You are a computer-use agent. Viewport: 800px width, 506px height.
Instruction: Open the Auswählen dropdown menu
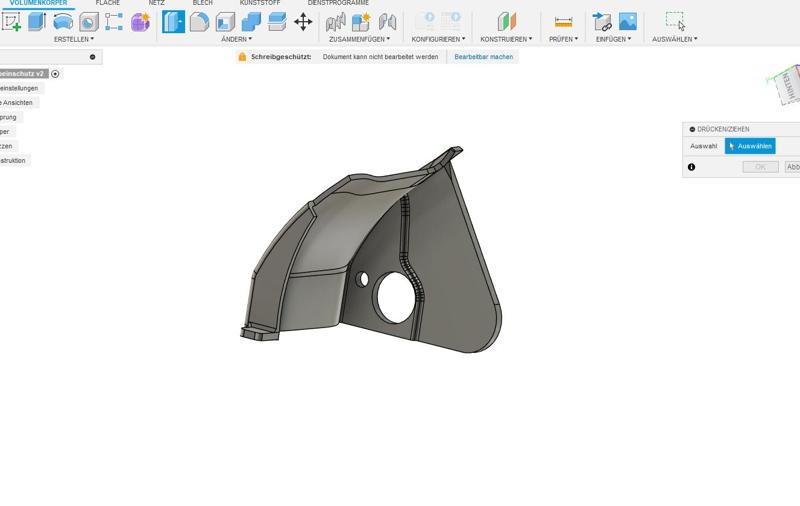click(x=674, y=39)
